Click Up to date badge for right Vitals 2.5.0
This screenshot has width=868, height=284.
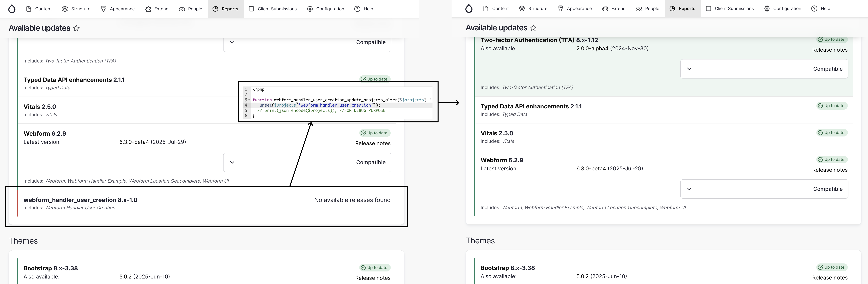point(831,133)
